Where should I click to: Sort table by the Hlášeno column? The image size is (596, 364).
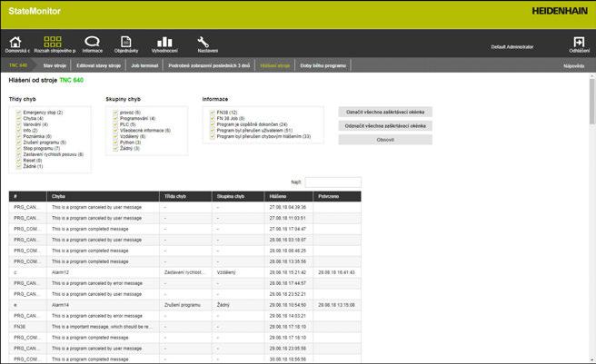(x=289, y=196)
